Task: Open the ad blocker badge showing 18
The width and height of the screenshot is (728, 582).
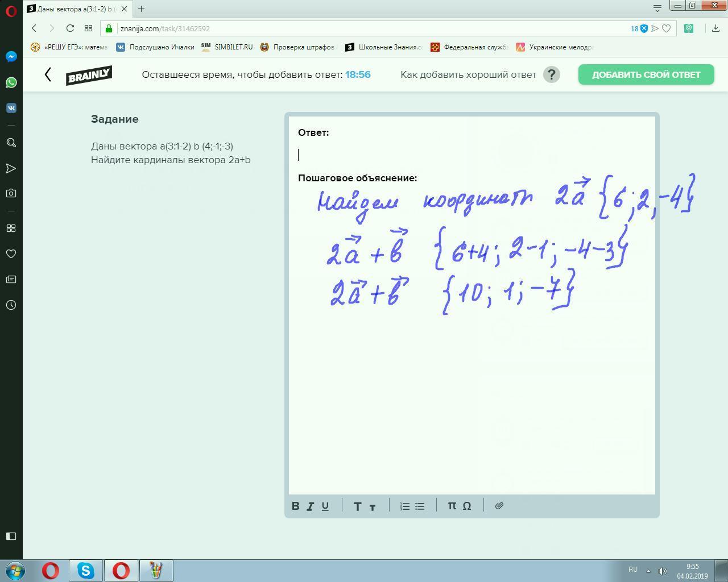Action: click(639, 28)
